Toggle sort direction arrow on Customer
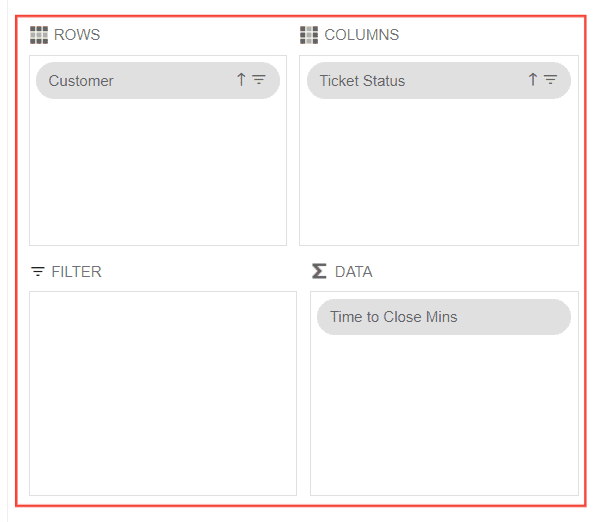 click(x=241, y=80)
